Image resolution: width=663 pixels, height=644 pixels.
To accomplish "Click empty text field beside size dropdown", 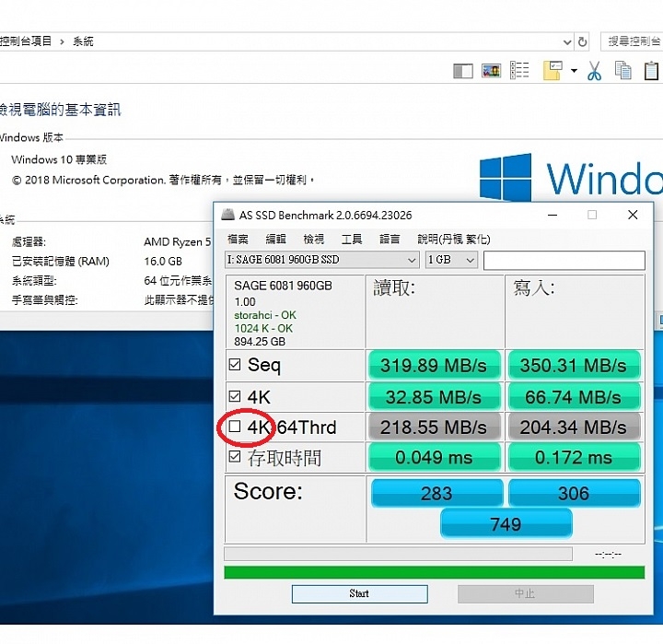I will tap(564, 260).
